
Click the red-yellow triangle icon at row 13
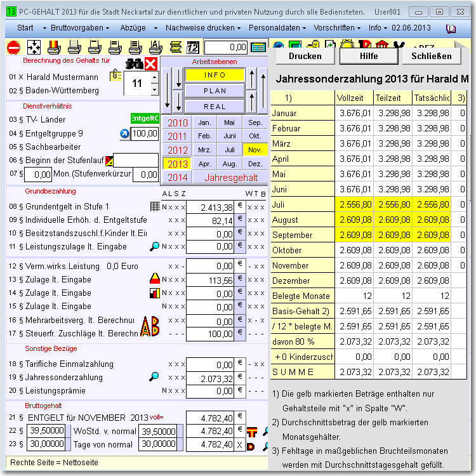[x=155, y=279]
